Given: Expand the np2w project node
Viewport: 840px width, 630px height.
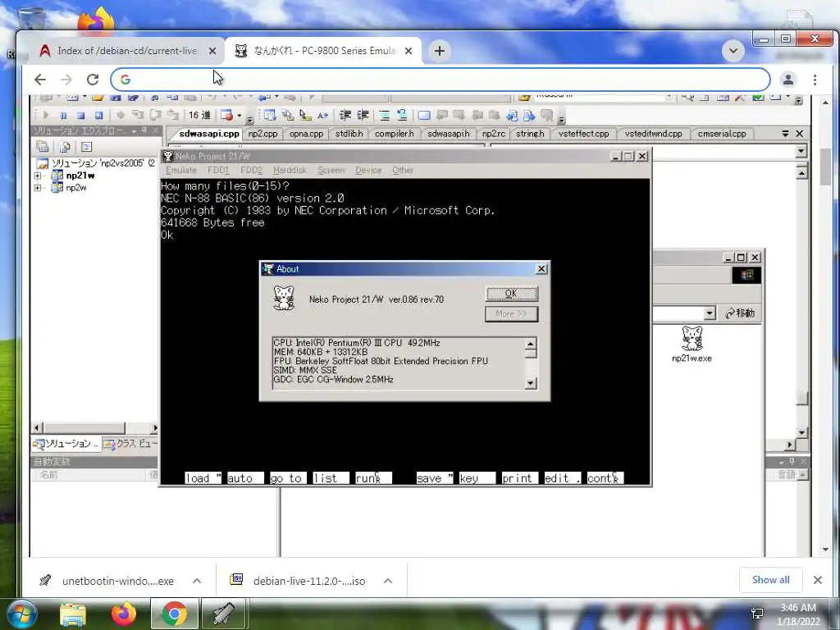Looking at the screenshot, I should coord(38,188).
